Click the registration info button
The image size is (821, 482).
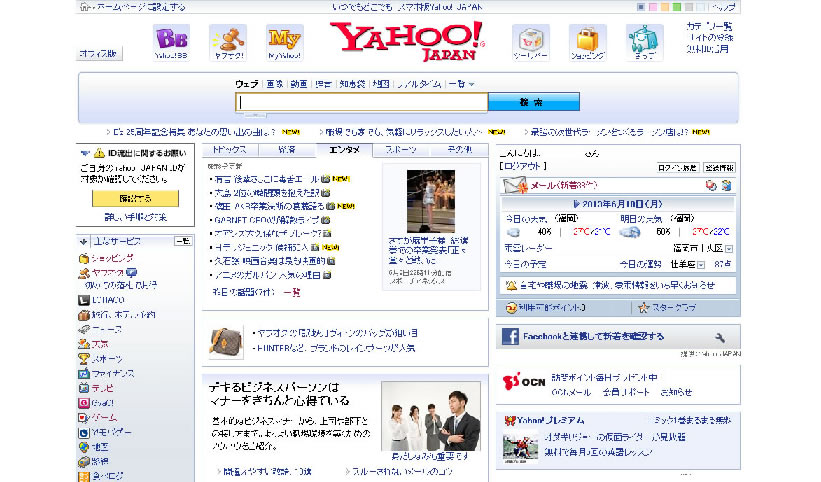click(x=719, y=167)
